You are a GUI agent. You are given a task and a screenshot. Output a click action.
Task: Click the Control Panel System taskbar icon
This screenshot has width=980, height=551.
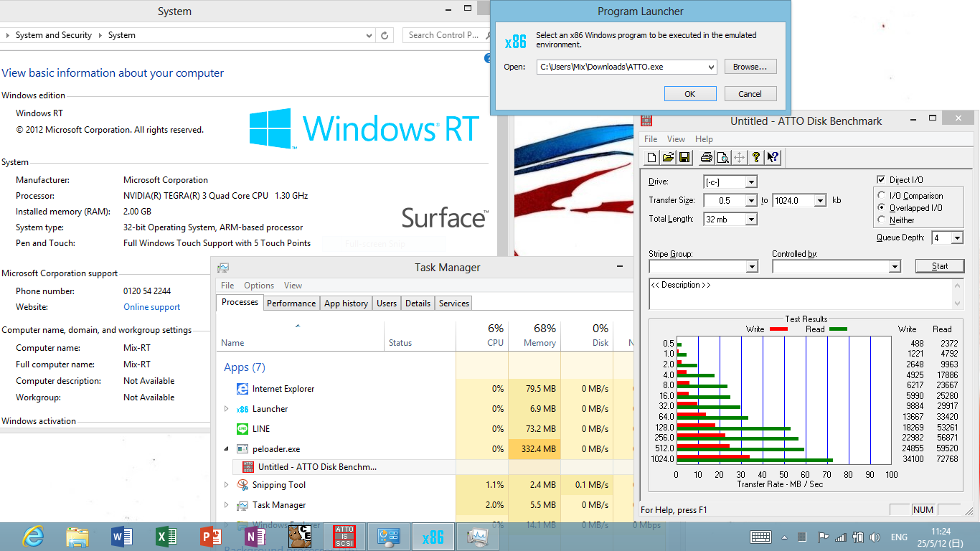coord(389,536)
